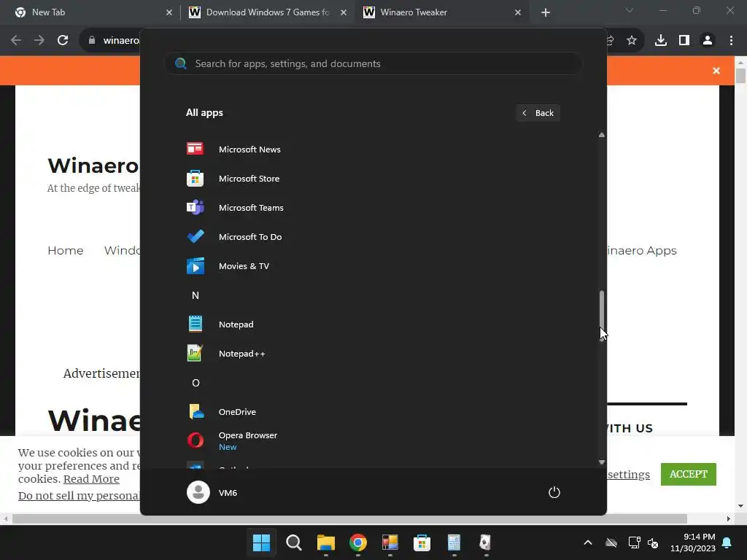Bookmark this page with star icon
Screen dimensions: 747x560
coord(632,40)
